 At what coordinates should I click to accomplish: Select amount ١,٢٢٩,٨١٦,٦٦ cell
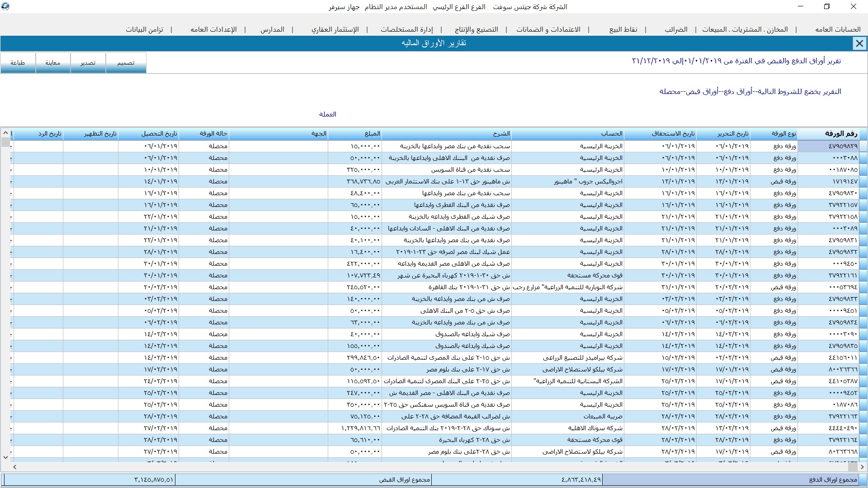click(x=355, y=428)
